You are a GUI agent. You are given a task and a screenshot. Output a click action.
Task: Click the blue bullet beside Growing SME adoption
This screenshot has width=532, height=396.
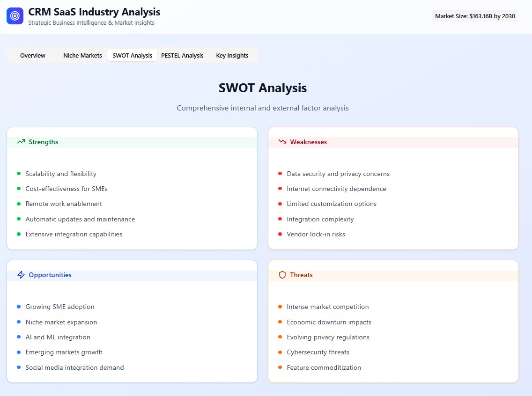tap(19, 307)
